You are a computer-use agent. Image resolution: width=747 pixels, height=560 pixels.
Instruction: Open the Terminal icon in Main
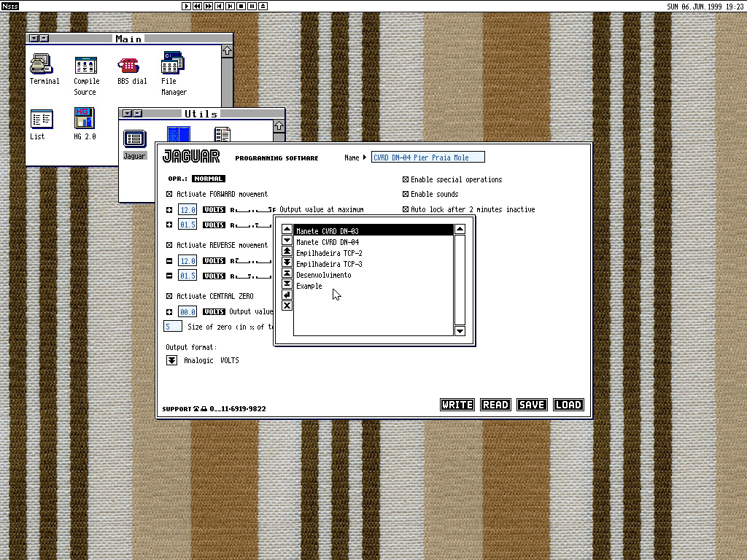pyautogui.click(x=42, y=65)
